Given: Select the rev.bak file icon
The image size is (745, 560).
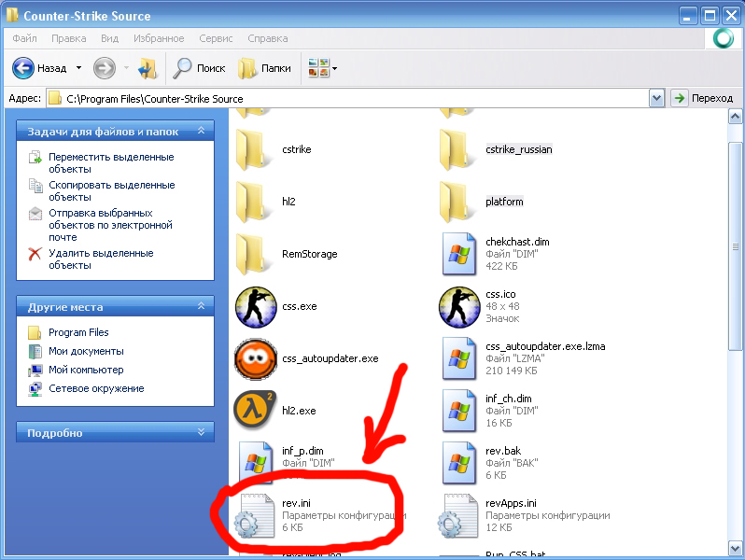Looking at the screenshot, I should [x=458, y=463].
